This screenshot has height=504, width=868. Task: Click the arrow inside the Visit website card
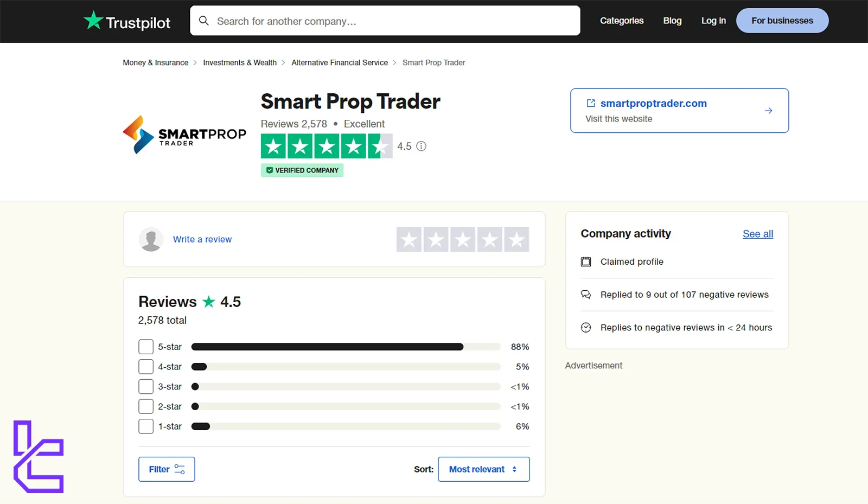coord(768,110)
